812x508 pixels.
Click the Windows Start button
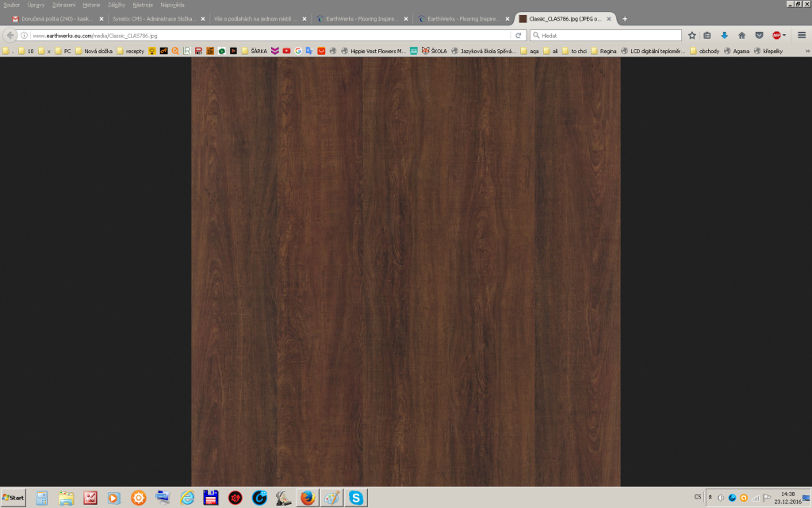coord(13,498)
